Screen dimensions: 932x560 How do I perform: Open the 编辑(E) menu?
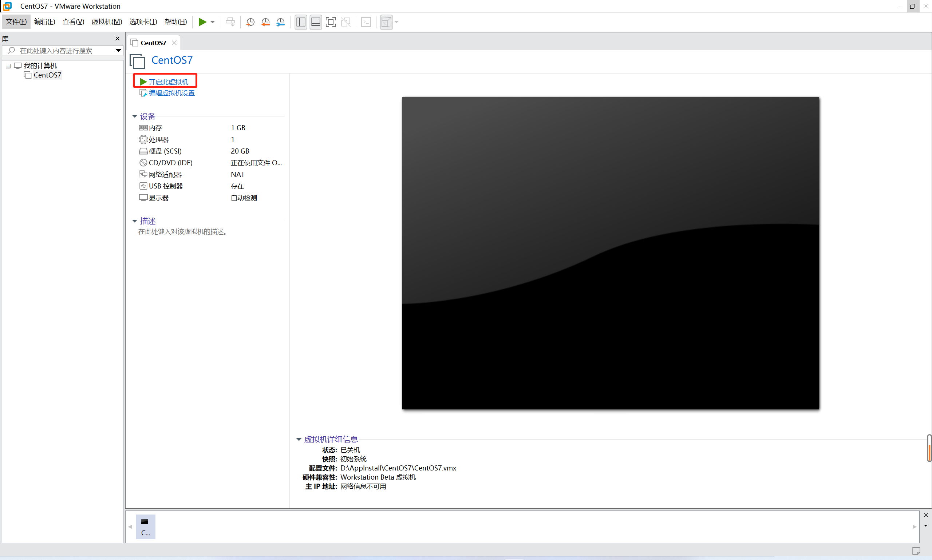point(44,21)
